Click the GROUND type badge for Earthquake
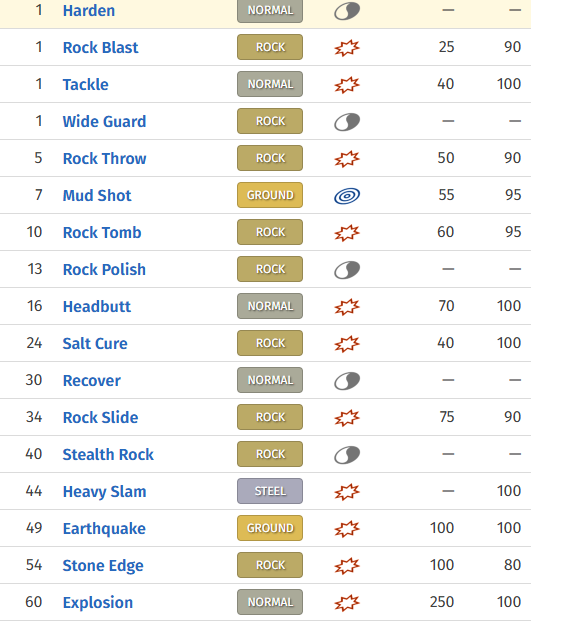 [270, 528]
